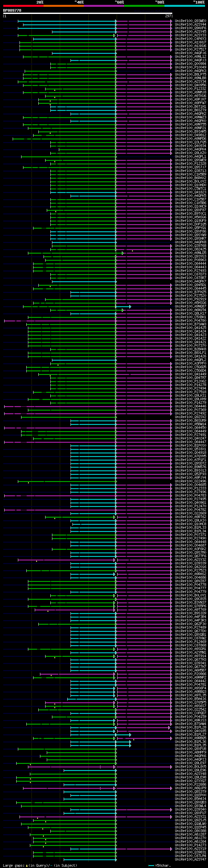
Task: Click the red 20% identity legend segment
Action: [x=23, y=6]
